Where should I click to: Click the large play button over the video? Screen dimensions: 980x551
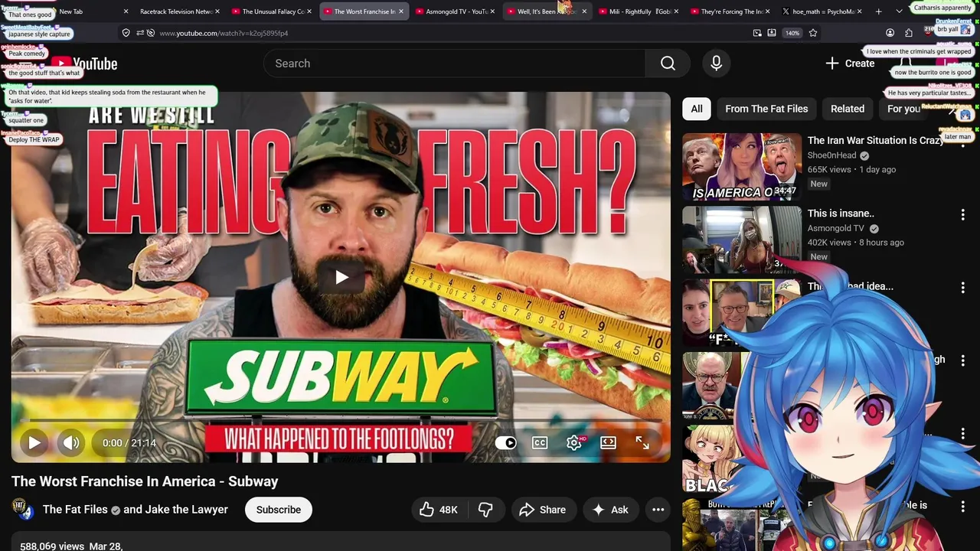point(341,277)
